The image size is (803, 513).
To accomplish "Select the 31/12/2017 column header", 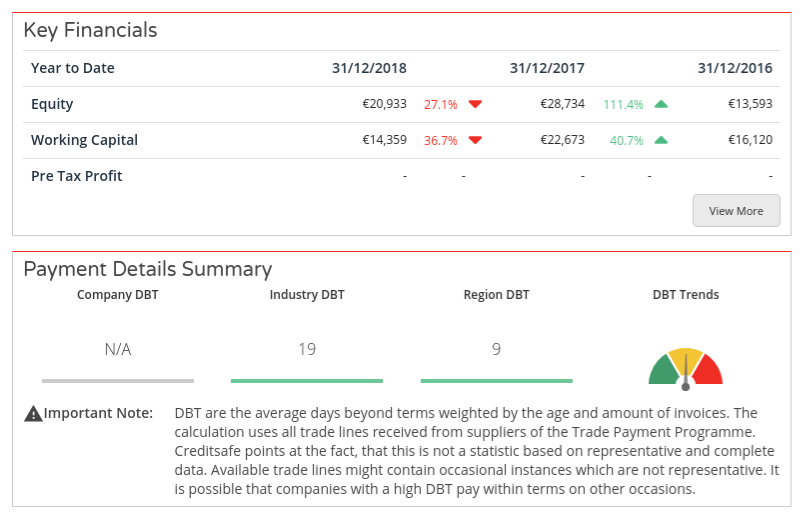I will (x=547, y=68).
